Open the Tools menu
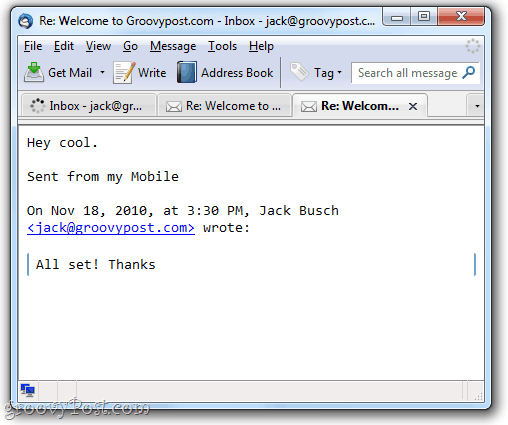This screenshot has width=508, height=425. pos(222,46)
